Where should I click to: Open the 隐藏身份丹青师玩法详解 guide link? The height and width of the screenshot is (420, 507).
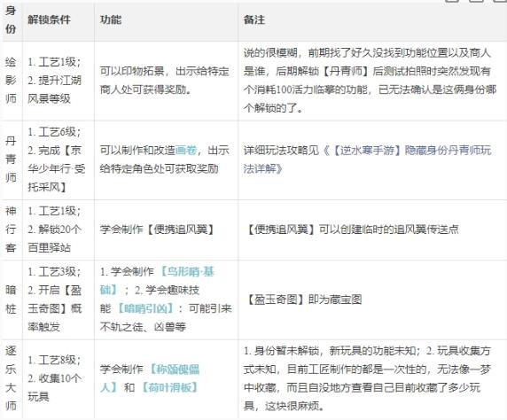[367, 159]
